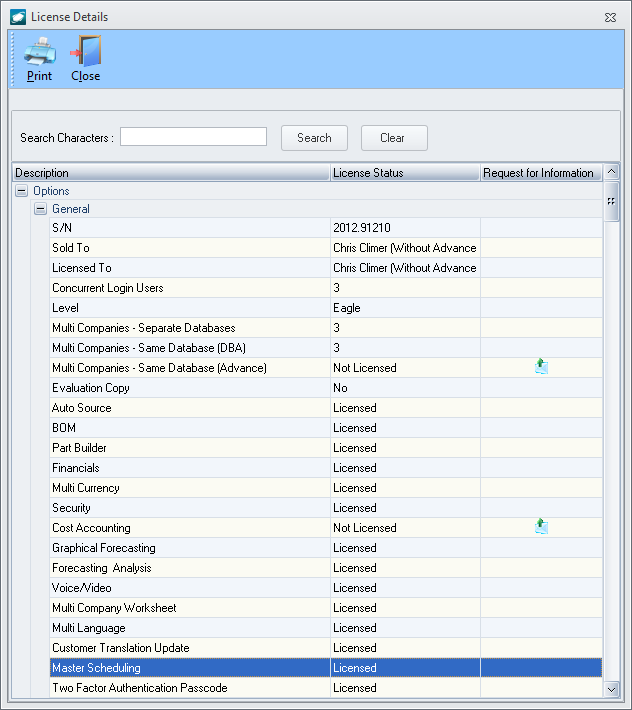Image resolution: width=632 pixels, height=710 pixels.
Task: Click the Print printer icon
Action: (x=40, y=51)
